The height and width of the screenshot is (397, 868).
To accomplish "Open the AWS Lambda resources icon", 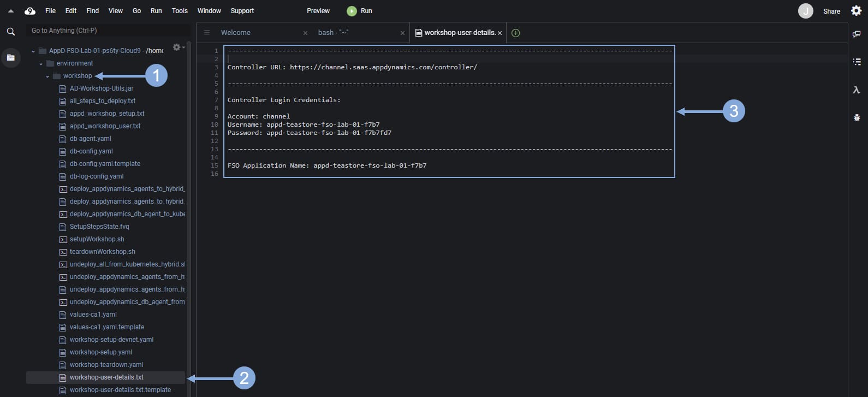I will pyautogui.click(x=857, y=90).
